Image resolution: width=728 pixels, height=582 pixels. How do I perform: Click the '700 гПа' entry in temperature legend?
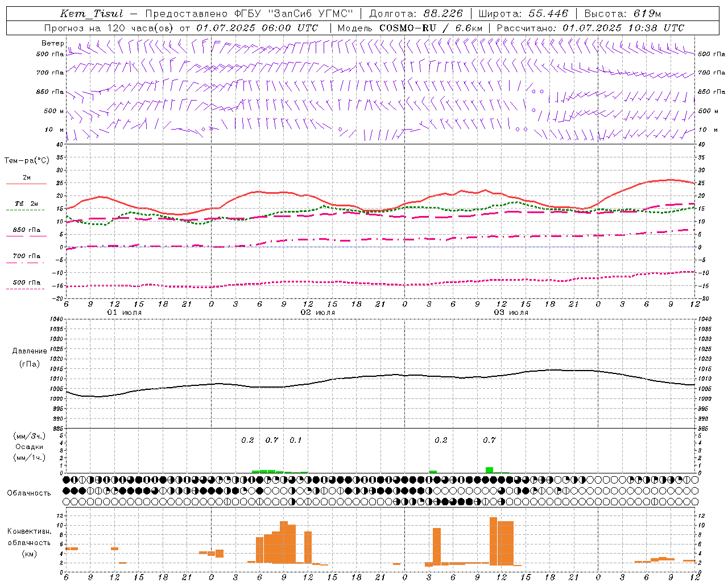(27, 256)
